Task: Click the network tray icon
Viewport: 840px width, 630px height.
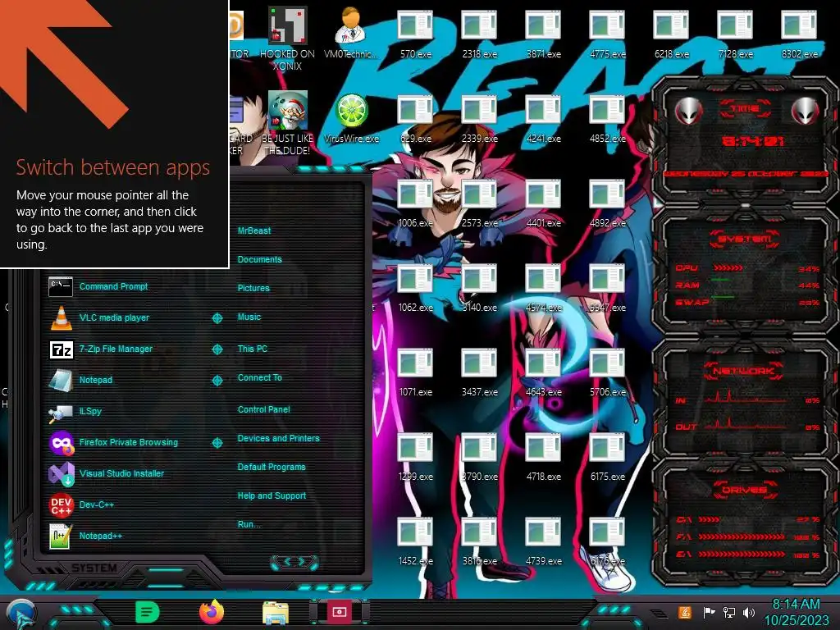Action: pyautogui.click(x=729, y=612)
